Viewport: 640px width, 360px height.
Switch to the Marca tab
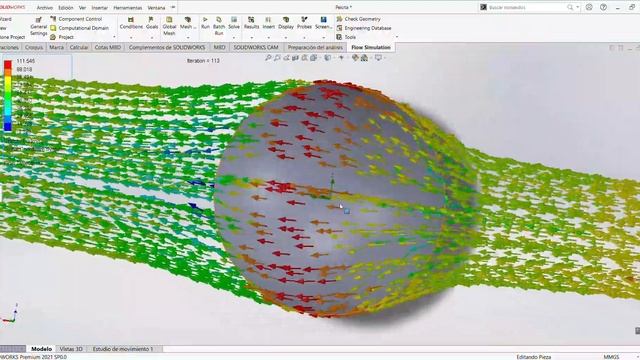[56, 47]
